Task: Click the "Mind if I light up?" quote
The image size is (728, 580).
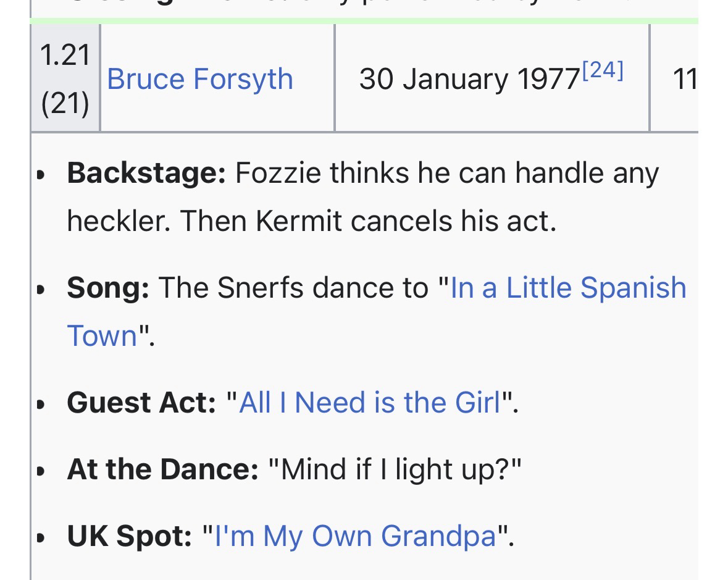Action: [x=395, y=469]
